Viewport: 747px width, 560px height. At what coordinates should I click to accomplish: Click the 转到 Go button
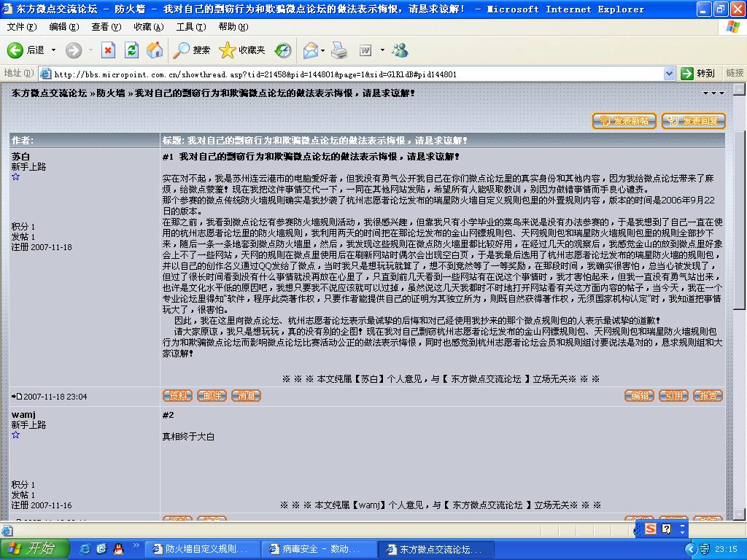click(x=698, y=74)
